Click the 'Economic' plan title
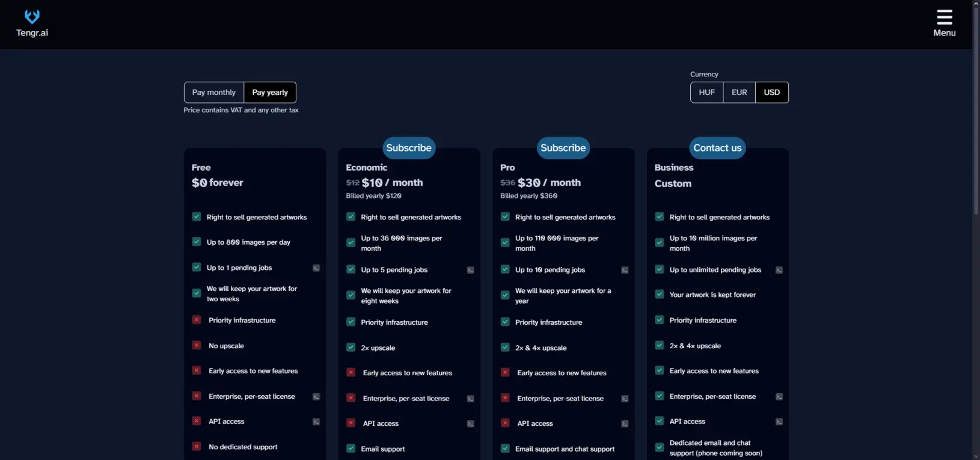 367,168
